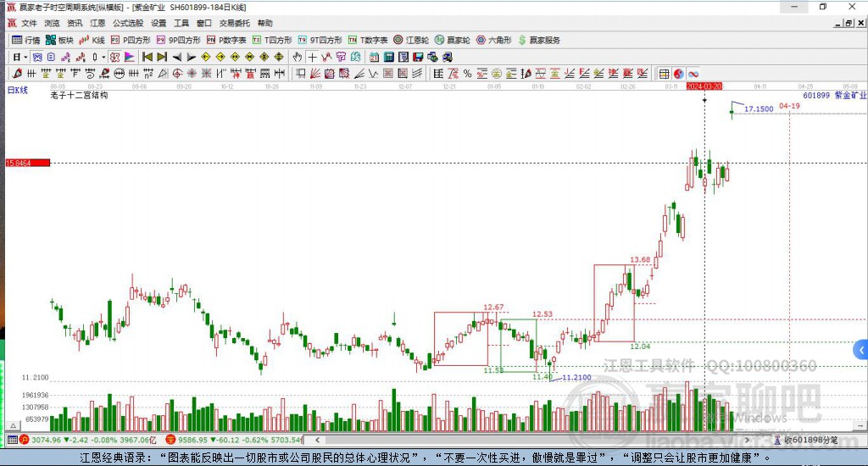
Task: Click the 13.68 price annotation
Action: (640, 259)
